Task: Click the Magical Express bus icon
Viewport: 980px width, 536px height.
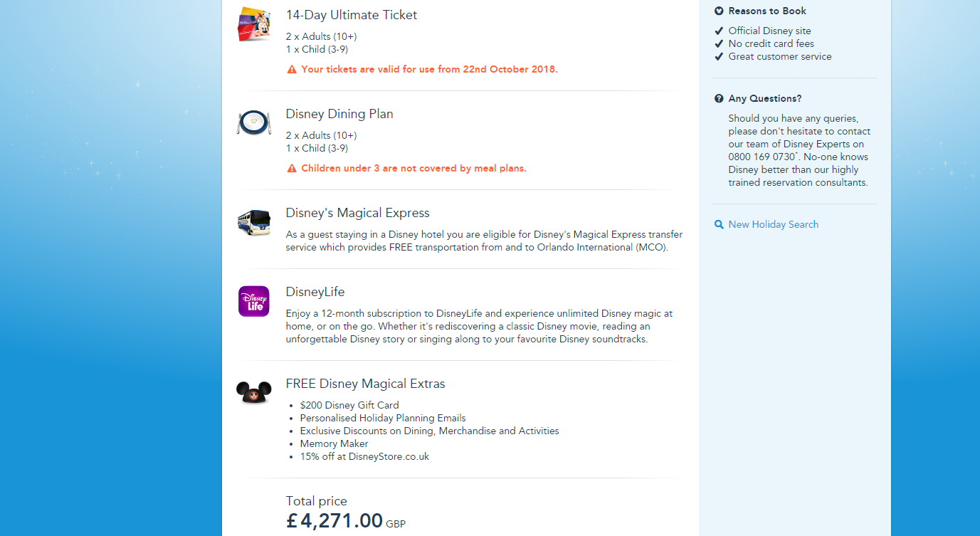Action: click(x=253, y=222)
